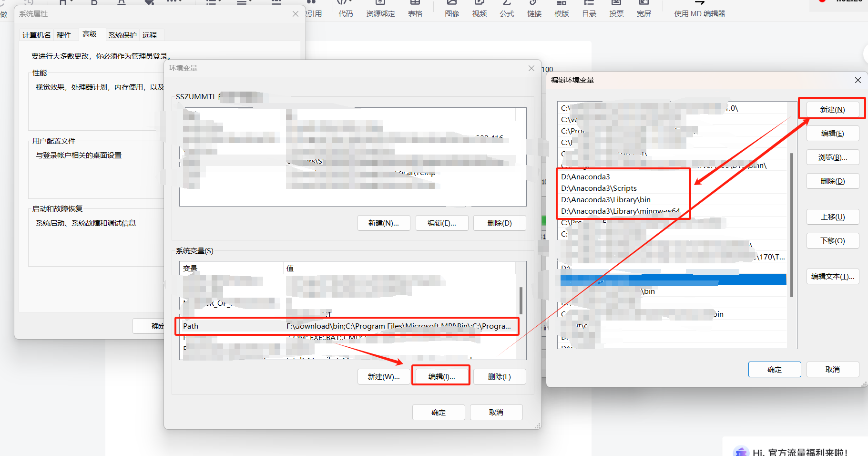Insert a formula with 公式 button

pyautogui.click(x=507, y=9)
